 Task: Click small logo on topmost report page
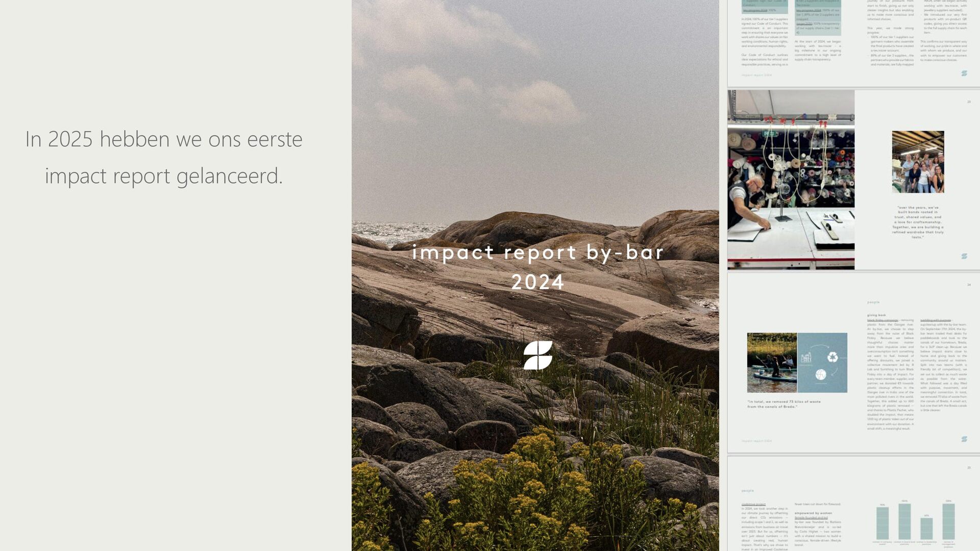964,73
